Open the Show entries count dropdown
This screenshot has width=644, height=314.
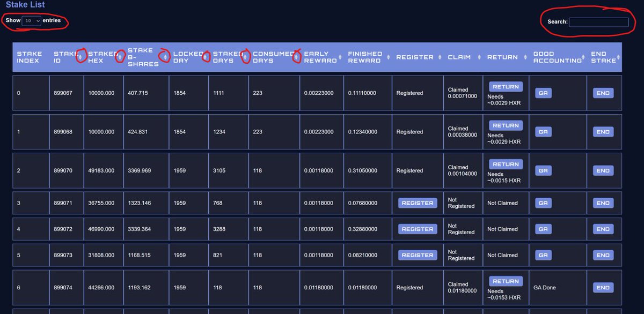32,20
